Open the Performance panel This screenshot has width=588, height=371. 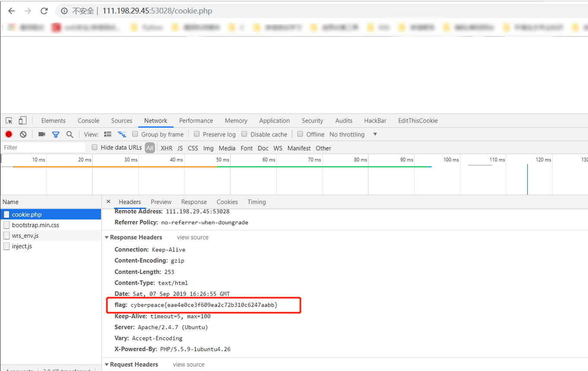196,120
